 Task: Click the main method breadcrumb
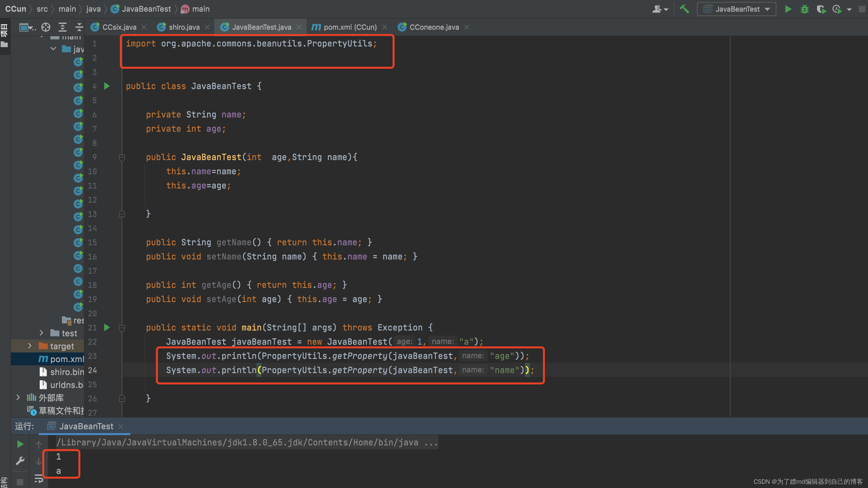click(x=196, y=9)
